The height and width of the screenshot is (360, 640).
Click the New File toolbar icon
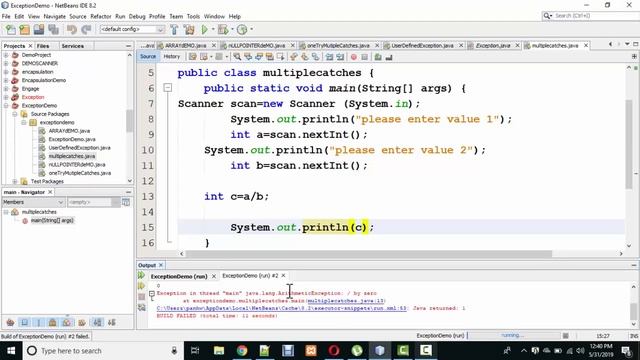[11, 29]
